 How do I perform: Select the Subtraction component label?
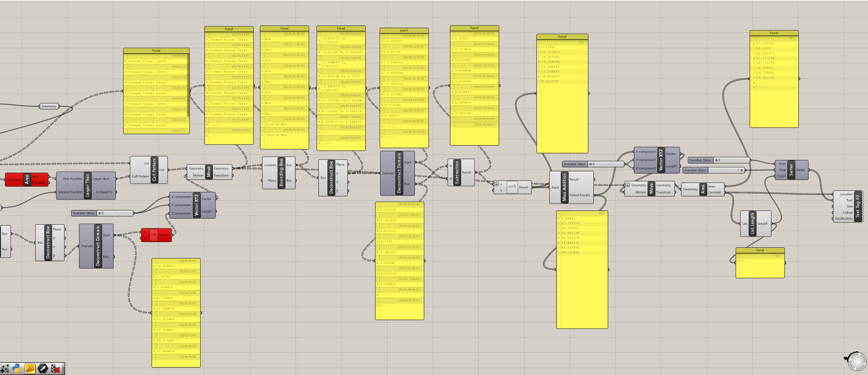[x=457, y=172]
